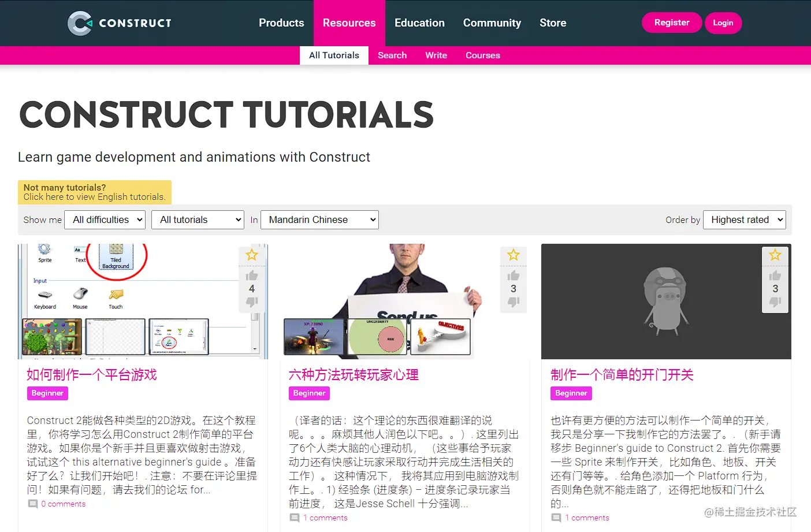This screenshot has height=532, width=811.
Task: Star the player psychology tutorial
Action: 514,255
